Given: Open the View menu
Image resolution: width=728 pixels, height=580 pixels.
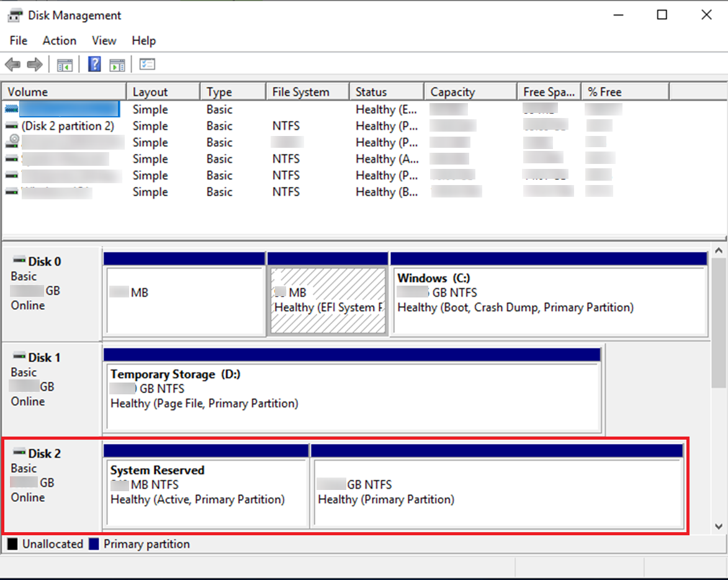Looking at the screenshot, I should (x=104, y=40).
